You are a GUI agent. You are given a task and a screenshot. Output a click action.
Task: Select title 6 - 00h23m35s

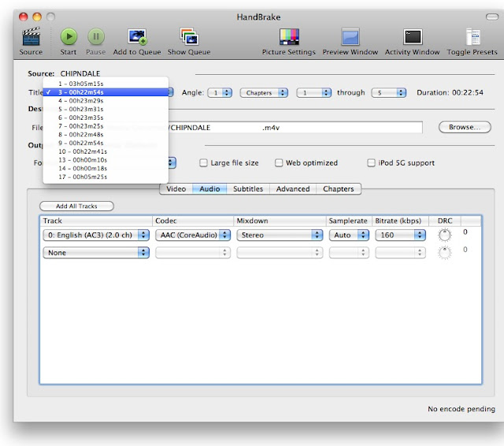coord(106,117)
